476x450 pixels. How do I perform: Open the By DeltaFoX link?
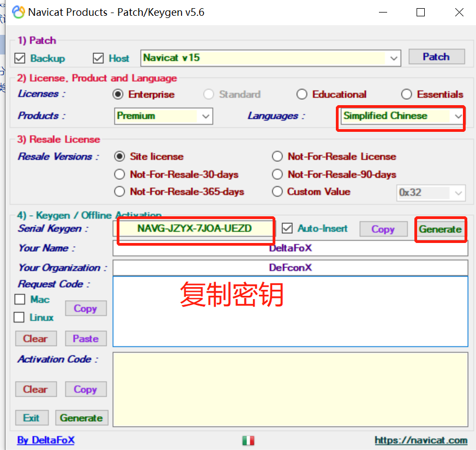[x=46, y=440]
